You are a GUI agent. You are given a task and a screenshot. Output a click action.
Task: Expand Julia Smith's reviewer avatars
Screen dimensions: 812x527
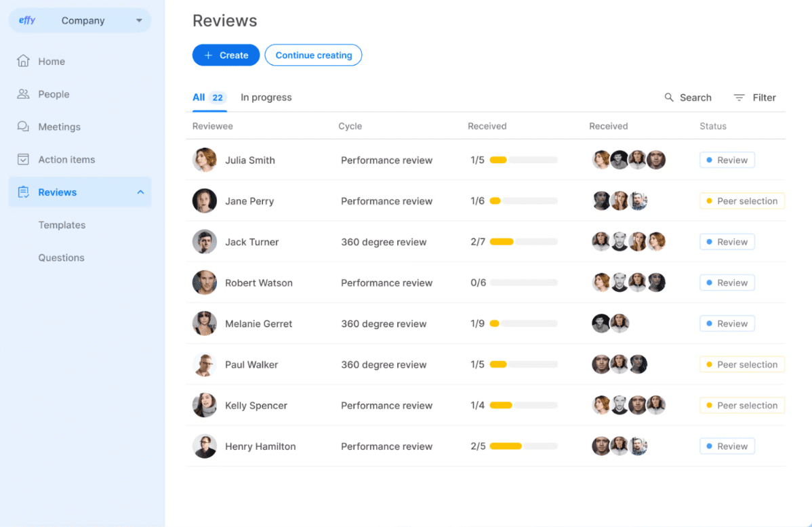(x=629, y=160)
